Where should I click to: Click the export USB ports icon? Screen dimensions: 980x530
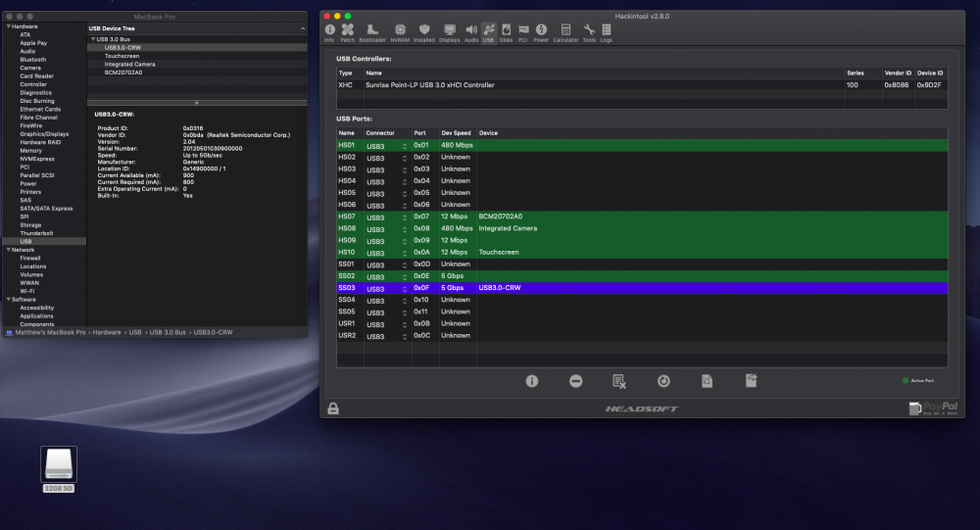click(752, 381)
